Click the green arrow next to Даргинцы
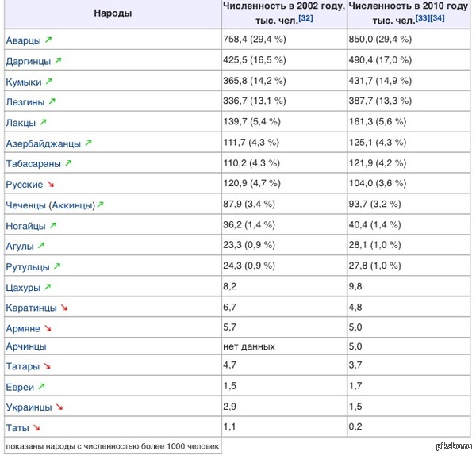This screenshot has width=476, height=455. point(58,60)
